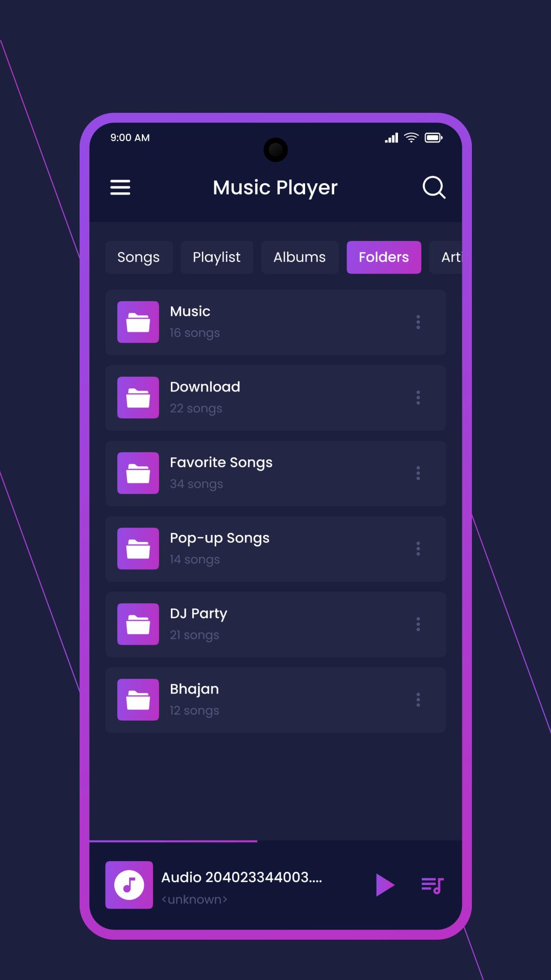The image size is (551, 980).
Task: Open the DJ Party folder icon
Action: tap(138, 624)
